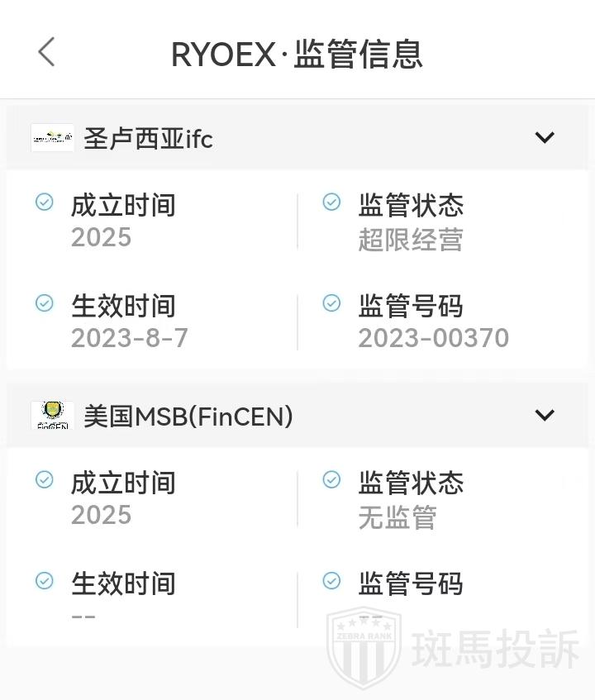
Task: Click check icon beside FinCEN 生效时间
Action: click(45, 581)
